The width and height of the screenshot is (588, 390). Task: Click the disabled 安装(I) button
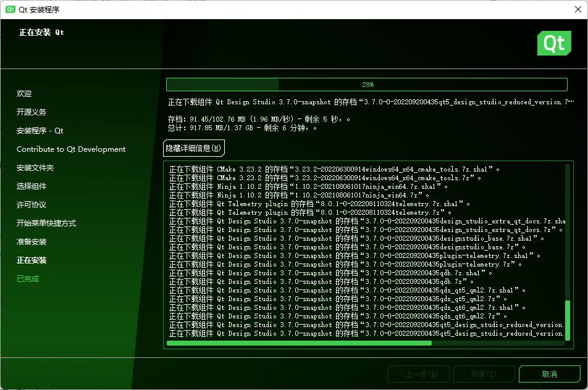[x=484, y=374]
